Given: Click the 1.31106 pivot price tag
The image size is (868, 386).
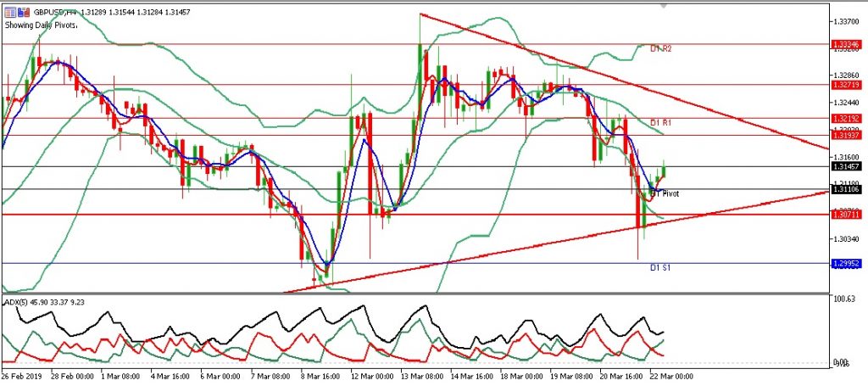Looking at the screenshot, I should (x=848, y=190).
